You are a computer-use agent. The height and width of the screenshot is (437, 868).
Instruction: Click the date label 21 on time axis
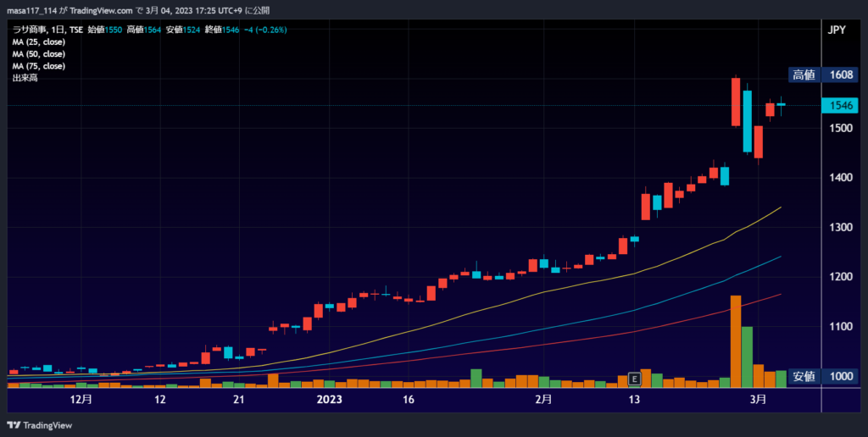(238, 400)
